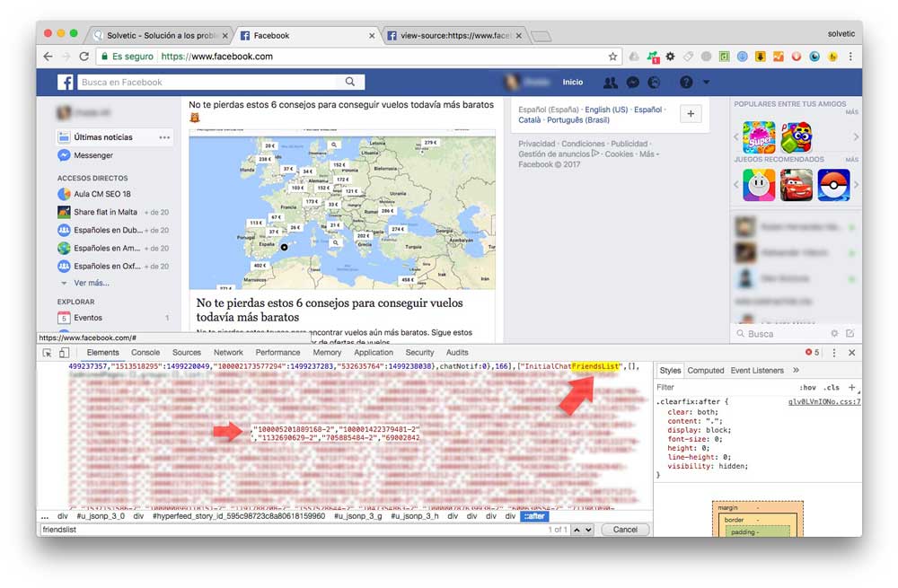The width and height of the screenshot is (898, 588).
Task: Open the Application tab in DevTools
Action: coord(374,353)
